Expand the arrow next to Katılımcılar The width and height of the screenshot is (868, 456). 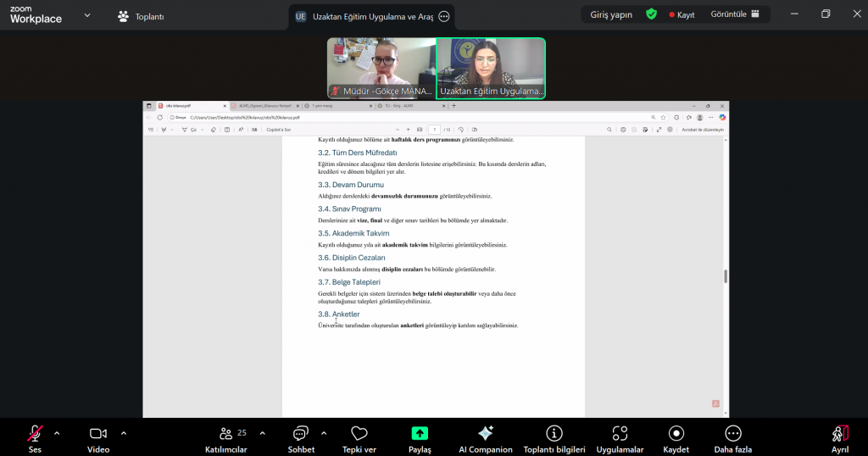(x=262, y=432)
